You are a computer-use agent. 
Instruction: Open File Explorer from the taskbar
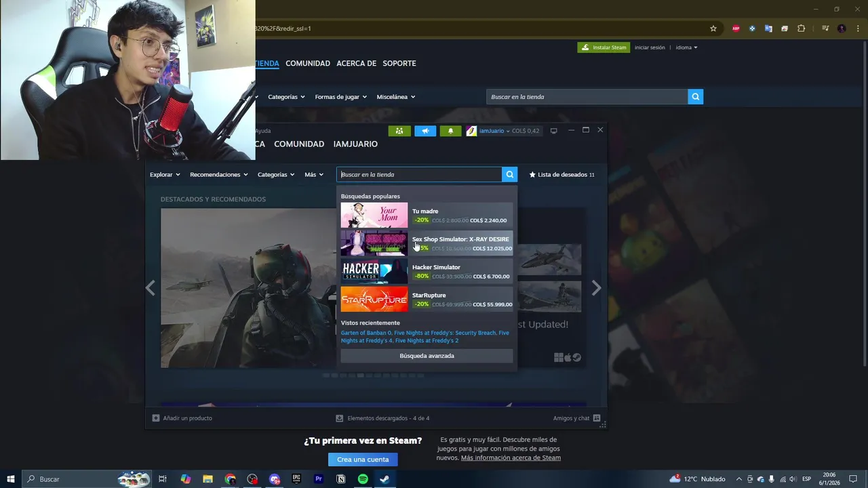(208, 479)
